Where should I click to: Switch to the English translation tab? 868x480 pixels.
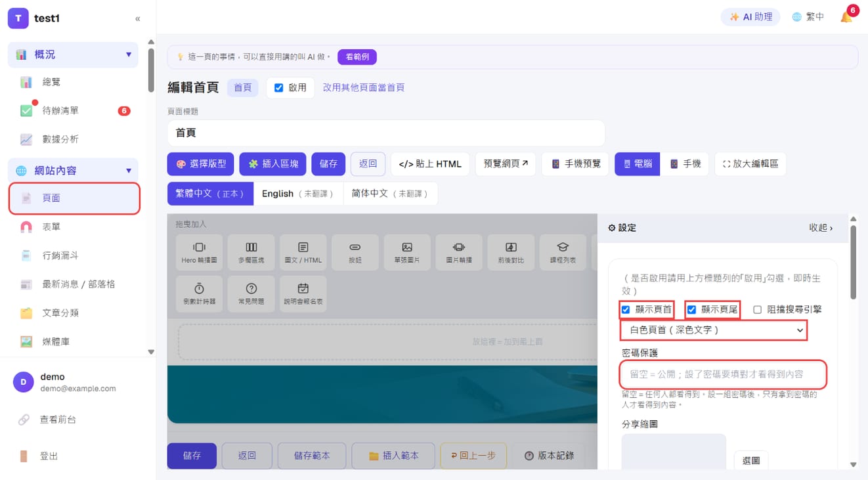(x=298, y=194)
